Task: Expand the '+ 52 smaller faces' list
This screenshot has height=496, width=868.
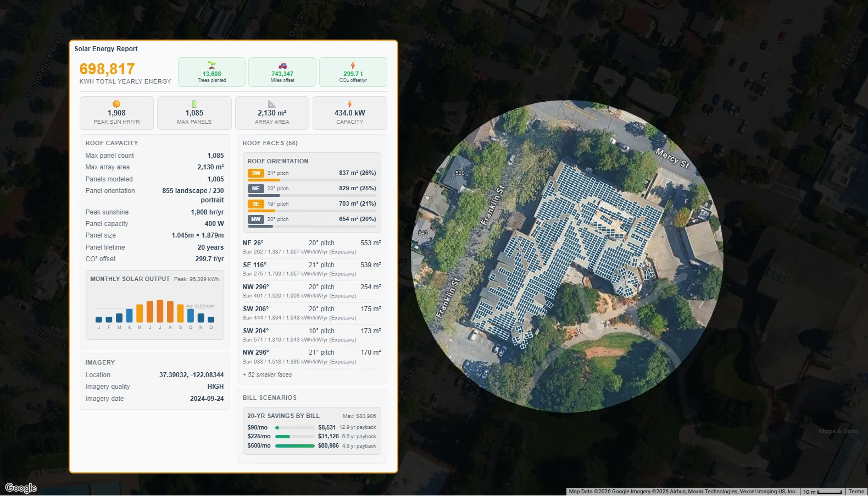Action: pos(268,374)
